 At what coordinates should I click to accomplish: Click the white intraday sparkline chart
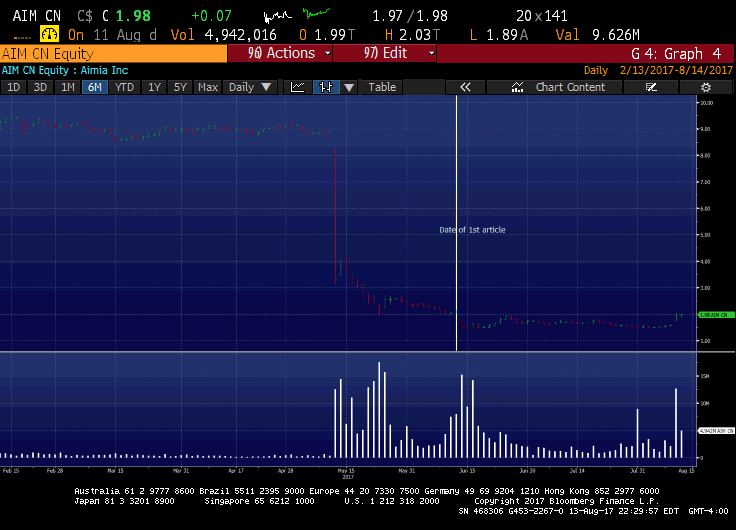277,17
